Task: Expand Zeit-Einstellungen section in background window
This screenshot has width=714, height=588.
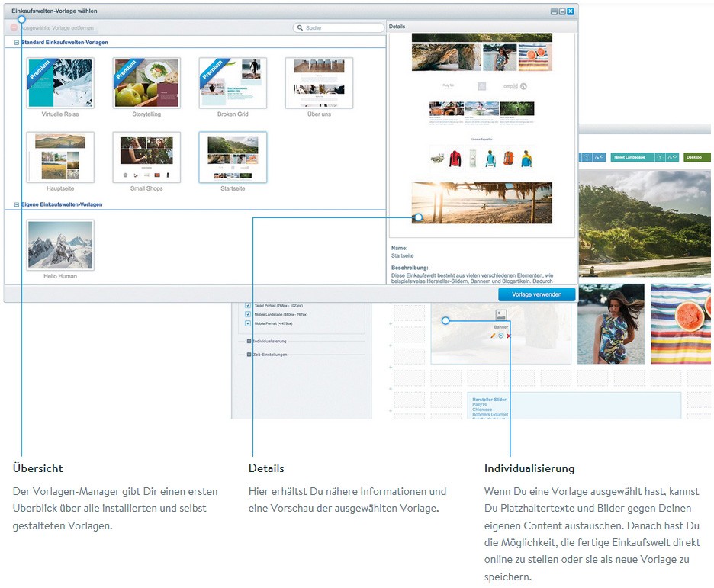Action: pyautogui.click(x=249, y=355)
